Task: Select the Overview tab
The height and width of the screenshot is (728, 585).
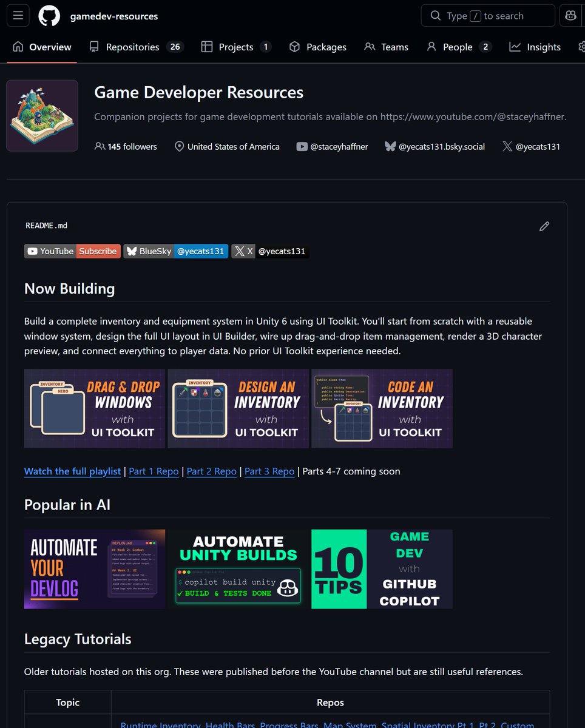Action: tap(42, 47)
